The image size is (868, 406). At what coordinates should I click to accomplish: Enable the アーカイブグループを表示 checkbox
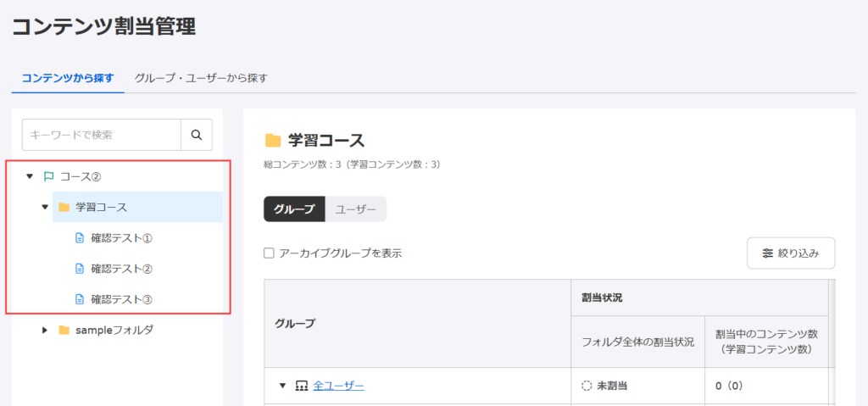pyautogui.click(x=269, y=253)
